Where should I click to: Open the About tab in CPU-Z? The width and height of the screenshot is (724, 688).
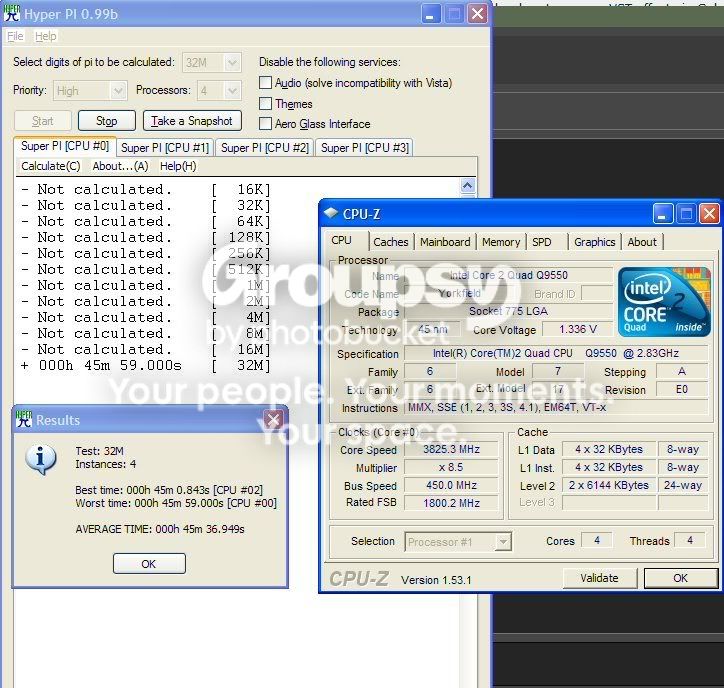642,242
